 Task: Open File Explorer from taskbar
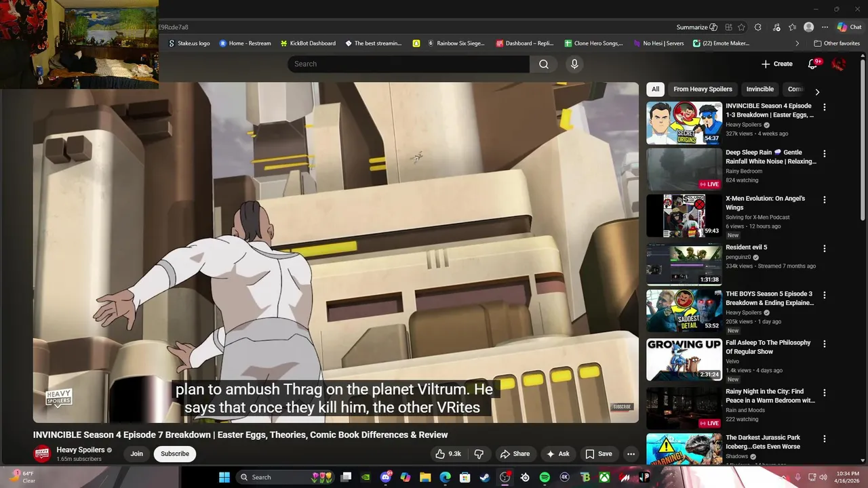[425, 477]
